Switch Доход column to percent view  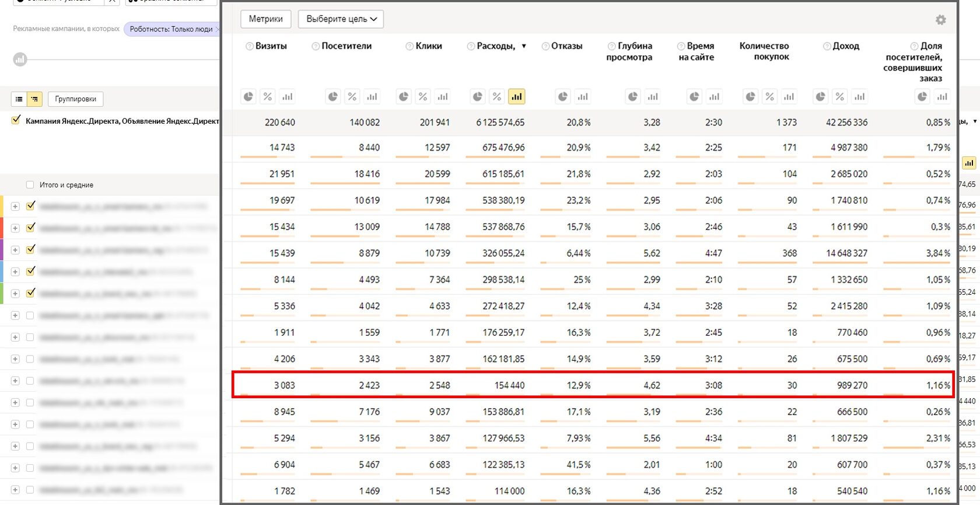pyautogui.click(x=840, y=97)
